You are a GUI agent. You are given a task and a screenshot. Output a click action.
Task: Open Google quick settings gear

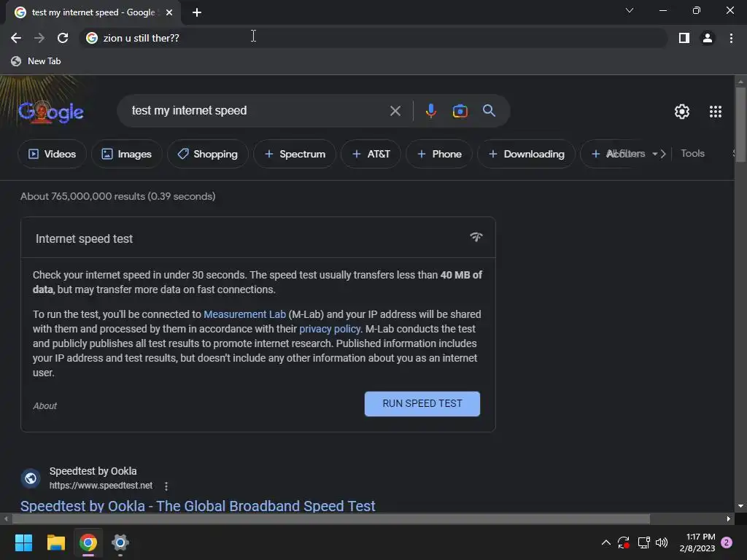pyautogui.click(x=682, y=112)
